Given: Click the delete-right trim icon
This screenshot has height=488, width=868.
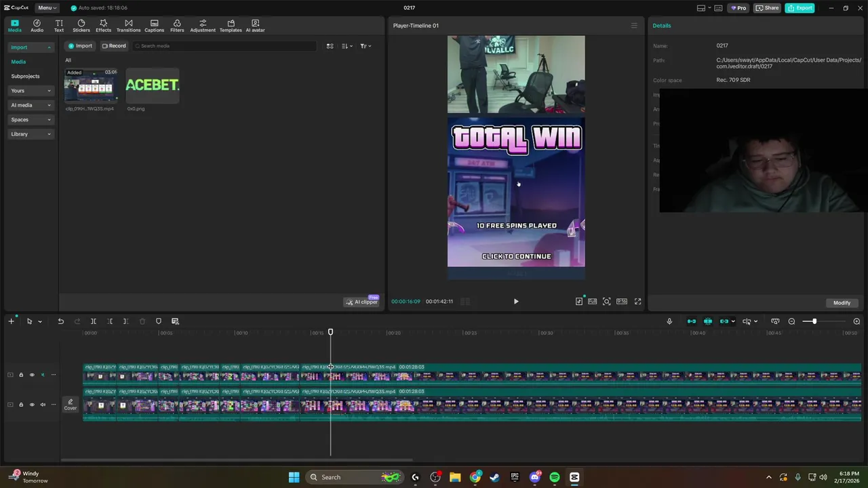Looking at the screenshot, I should 125,321.
